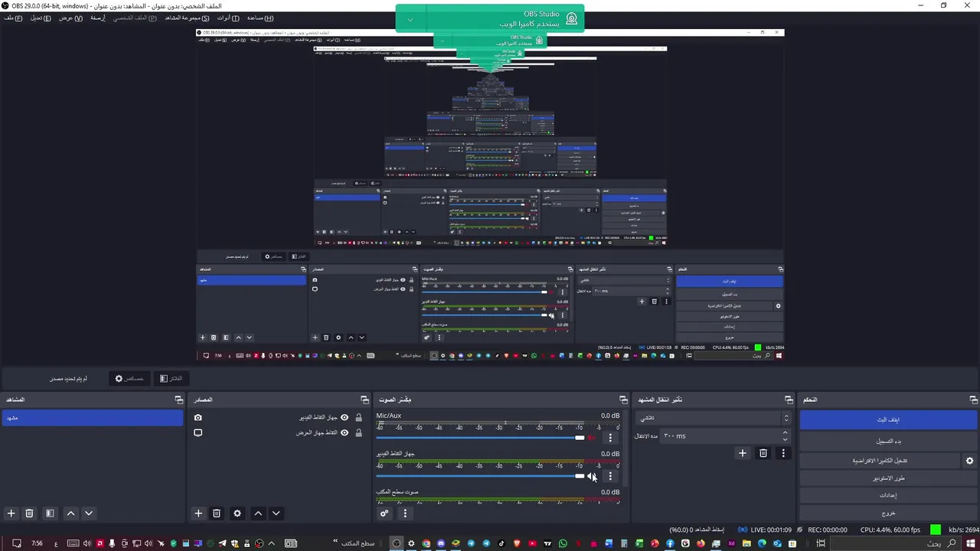The width and height of the screenshot is (980, 551).
Task: Expand desktop toolbar double chevron in taskbar
Action: pyautogui.click(x=335, y=543)
